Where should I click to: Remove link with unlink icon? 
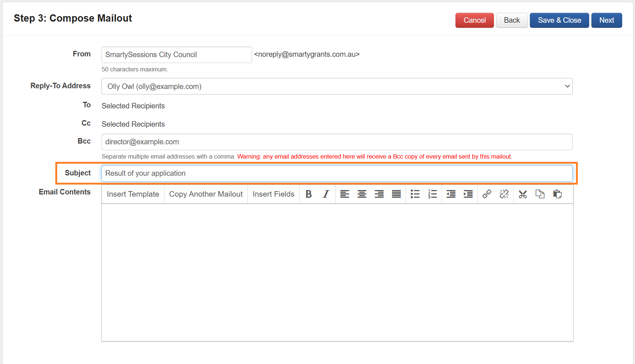coord(504,194)
